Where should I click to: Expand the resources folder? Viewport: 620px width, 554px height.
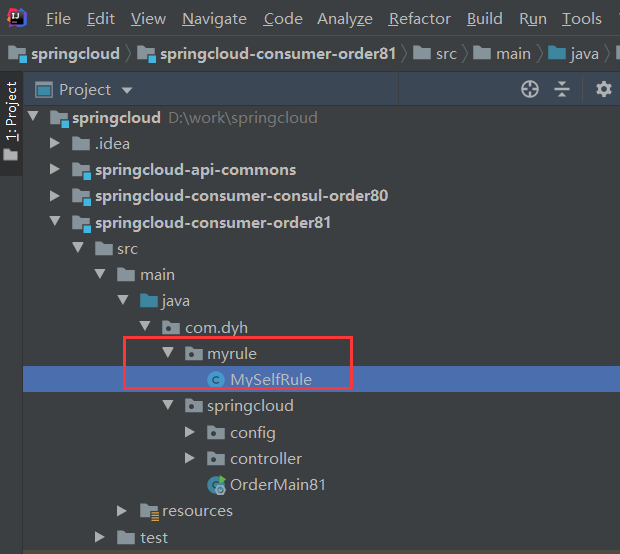(x=122, y=511)
